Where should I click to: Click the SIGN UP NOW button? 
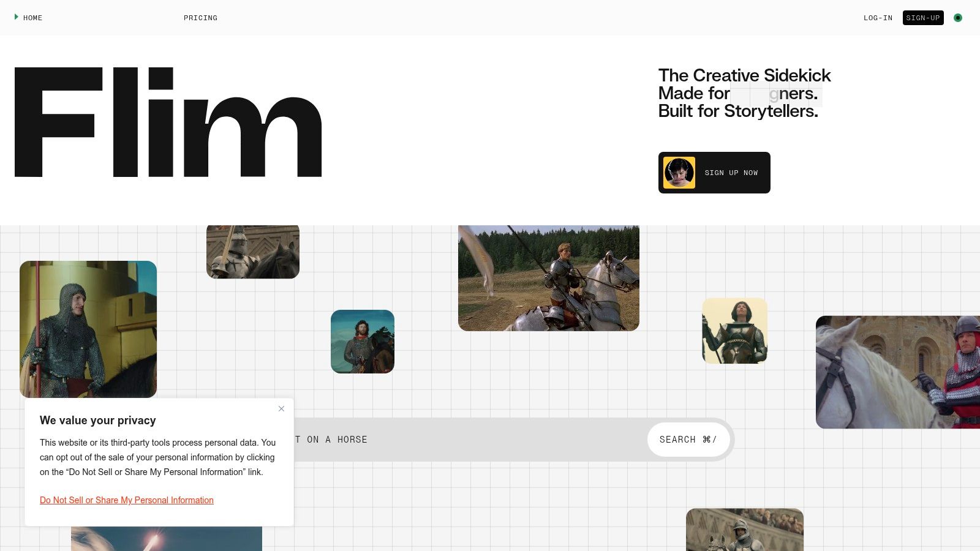714,173
